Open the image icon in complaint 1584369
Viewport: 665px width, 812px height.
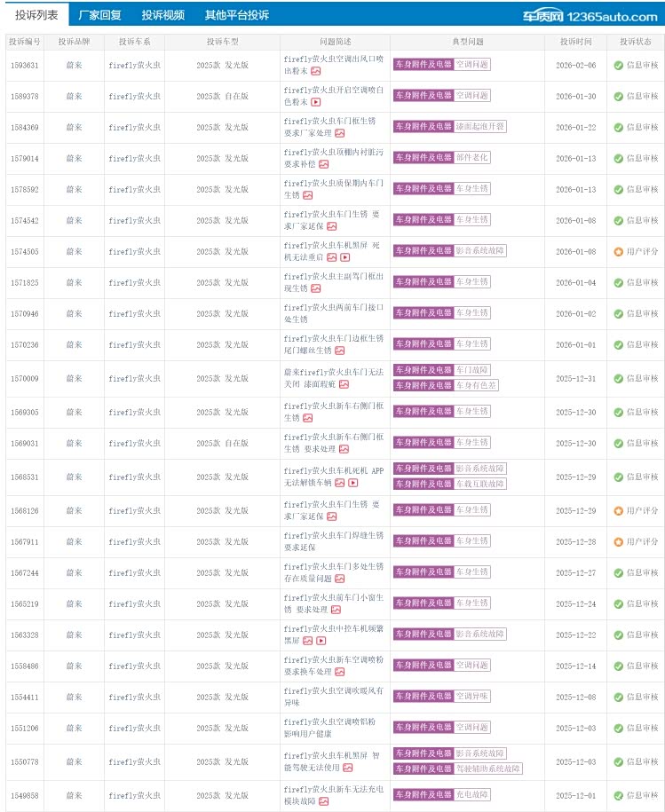340,134
